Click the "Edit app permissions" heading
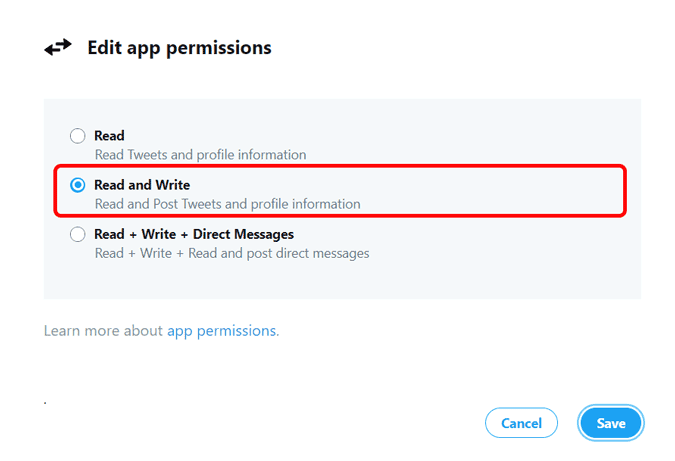675x461 pixels. tap(179, 47)
